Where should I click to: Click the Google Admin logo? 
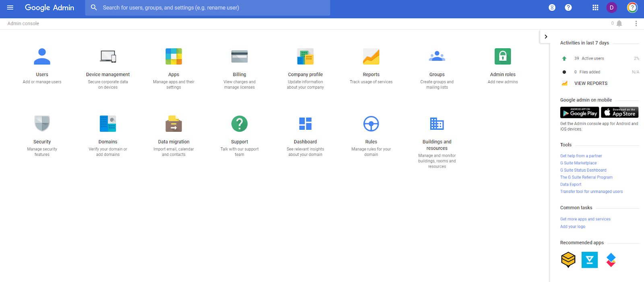pyautogui.click(x=50, y=8)
